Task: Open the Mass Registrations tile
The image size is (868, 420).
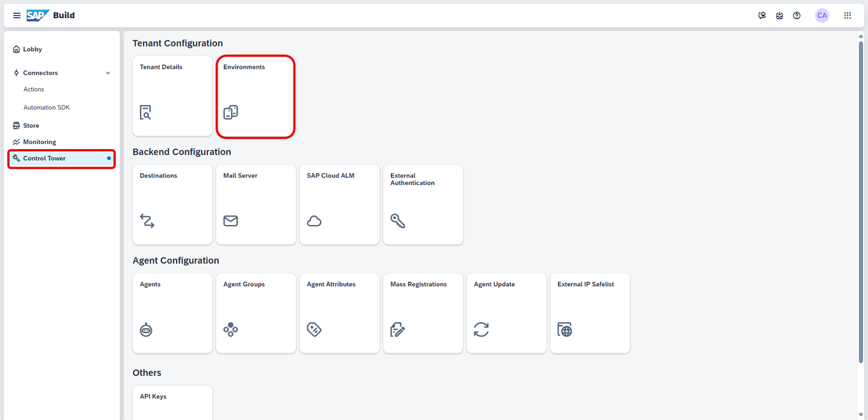Action: [x=423, y=313]
